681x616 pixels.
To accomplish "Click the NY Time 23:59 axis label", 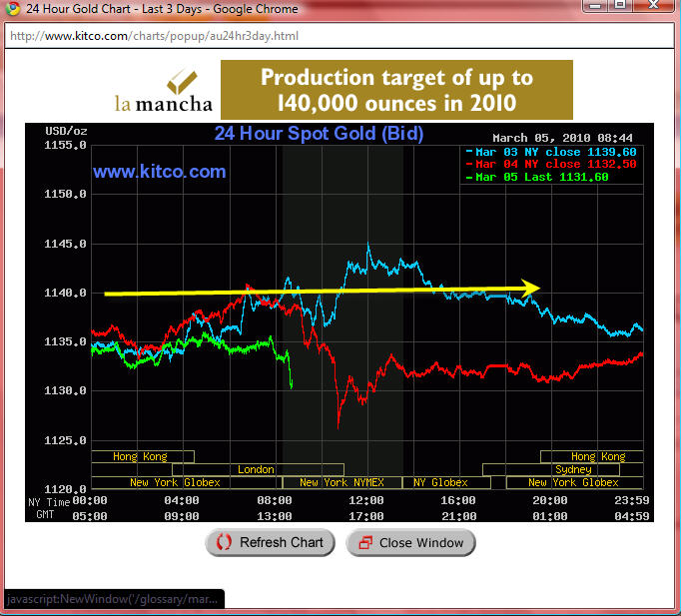I will pos(632,500).
